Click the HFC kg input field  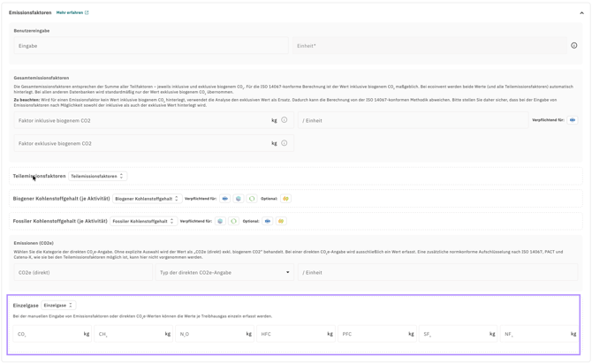[296, 334]
